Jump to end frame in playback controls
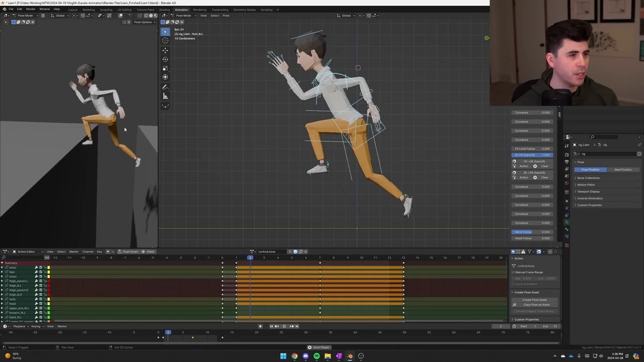This screenshot has width=644, height=362. click(297, 326)
